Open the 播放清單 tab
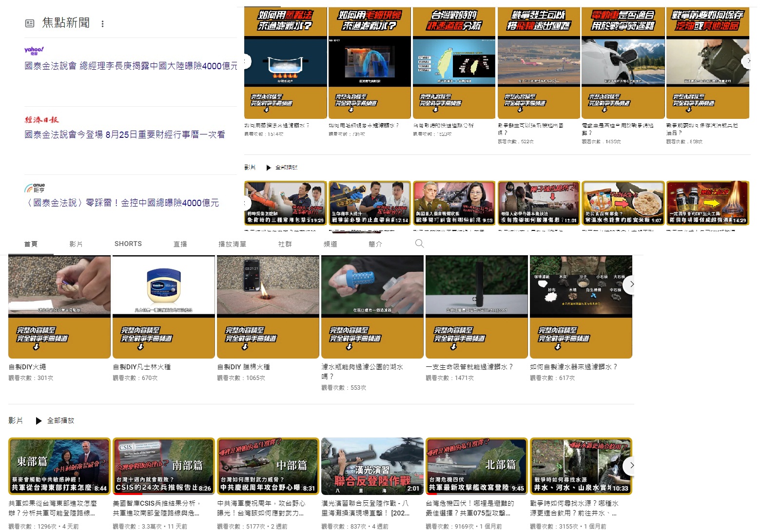 pos(232,244)
